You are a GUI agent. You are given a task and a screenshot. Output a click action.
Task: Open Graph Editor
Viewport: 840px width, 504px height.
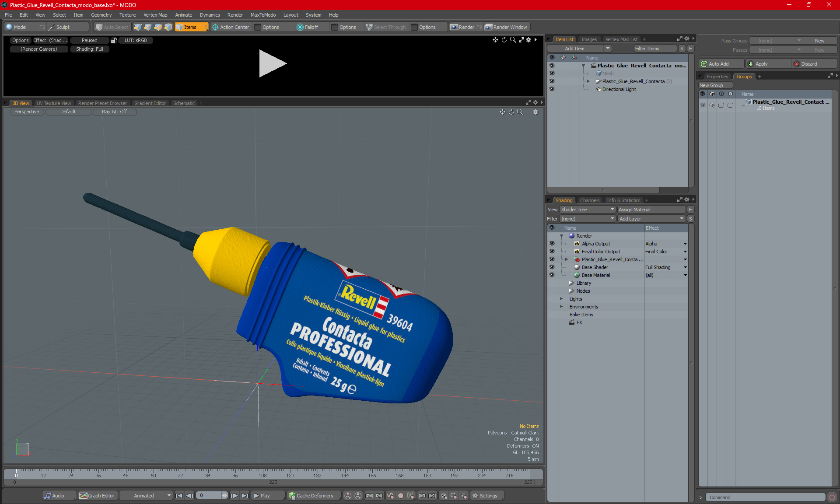tap(97, 496)
